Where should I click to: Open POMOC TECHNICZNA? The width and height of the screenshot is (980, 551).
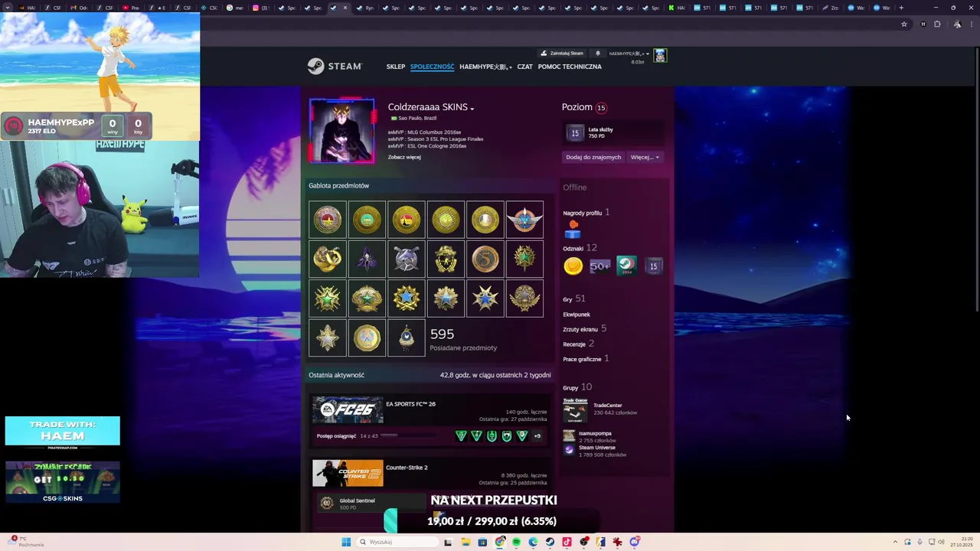pyautogui.click(x=570, y=67)
